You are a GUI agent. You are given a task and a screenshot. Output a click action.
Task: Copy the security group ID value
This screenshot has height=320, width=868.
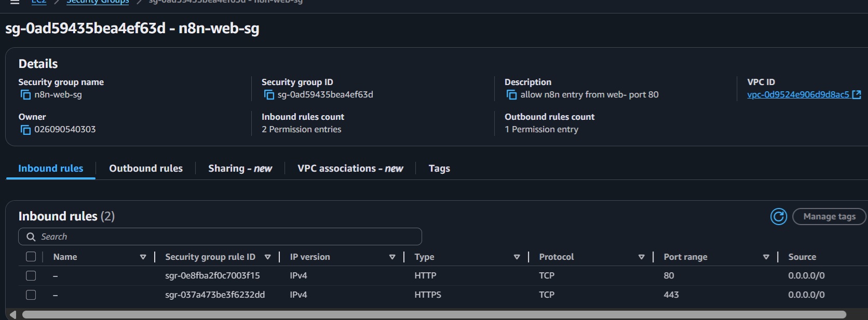pyautogui.click(x=268, y=95)
